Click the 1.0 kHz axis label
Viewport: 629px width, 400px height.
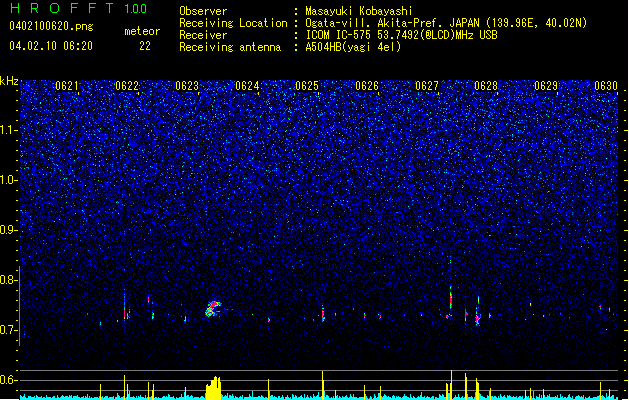pyautogui.click(x=8, y=180)
